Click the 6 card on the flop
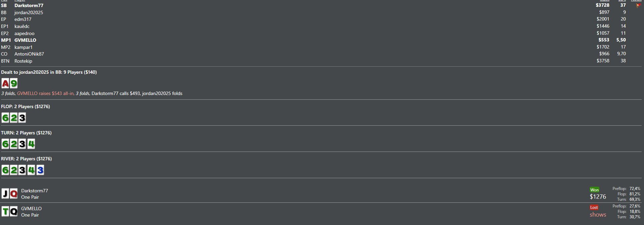The image size is (644, 225). coord(5,118)
